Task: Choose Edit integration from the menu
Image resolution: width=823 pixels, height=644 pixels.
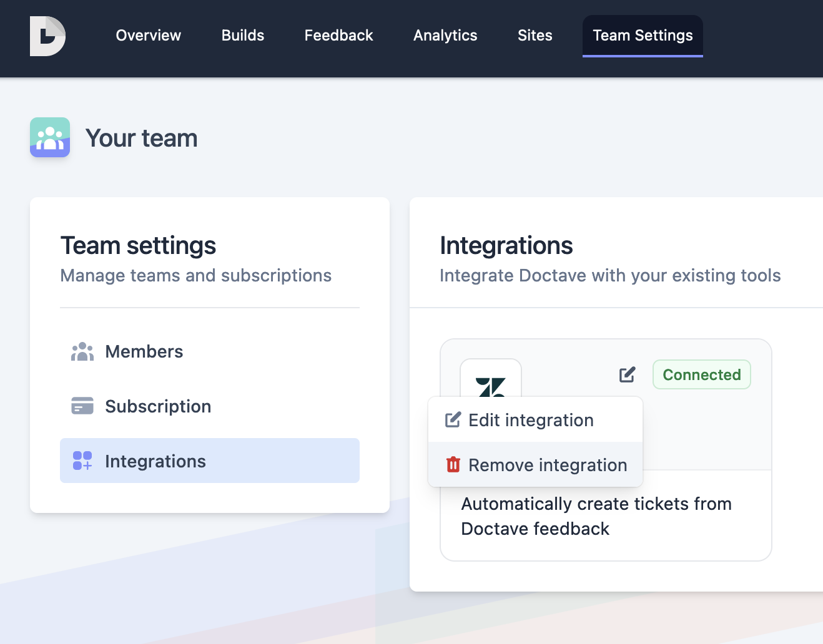Action: (x=531, y=419)
